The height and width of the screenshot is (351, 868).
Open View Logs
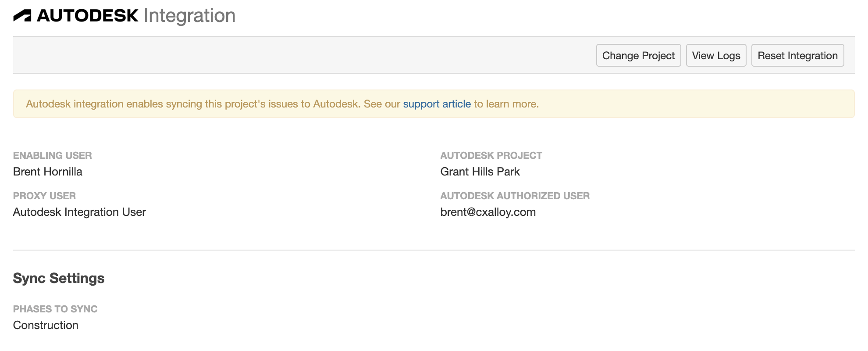coord(716,55)
